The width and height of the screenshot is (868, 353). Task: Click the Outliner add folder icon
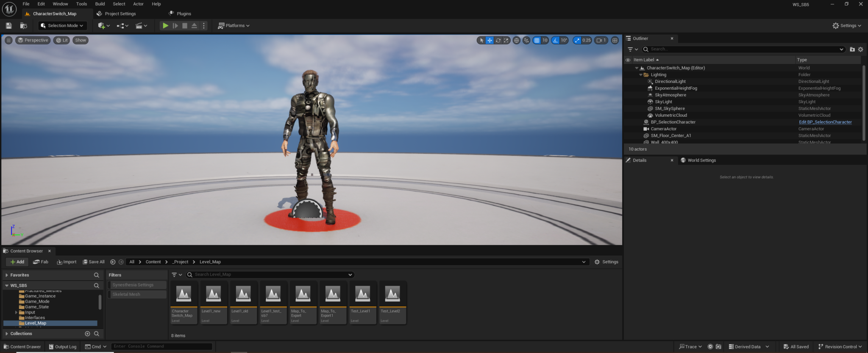pos(852,49)
